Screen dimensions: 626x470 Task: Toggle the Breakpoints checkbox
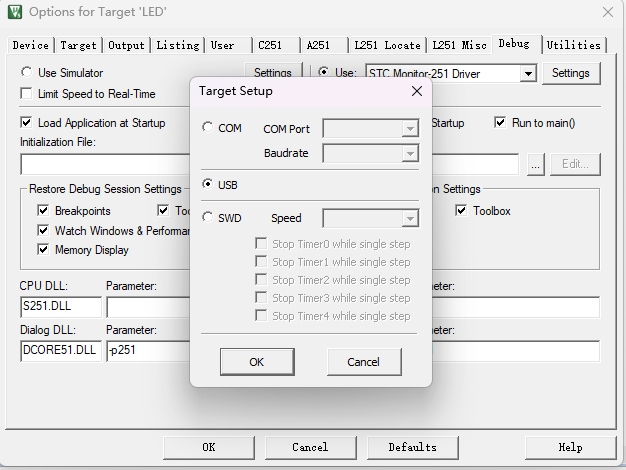click(x=43, y=210)
